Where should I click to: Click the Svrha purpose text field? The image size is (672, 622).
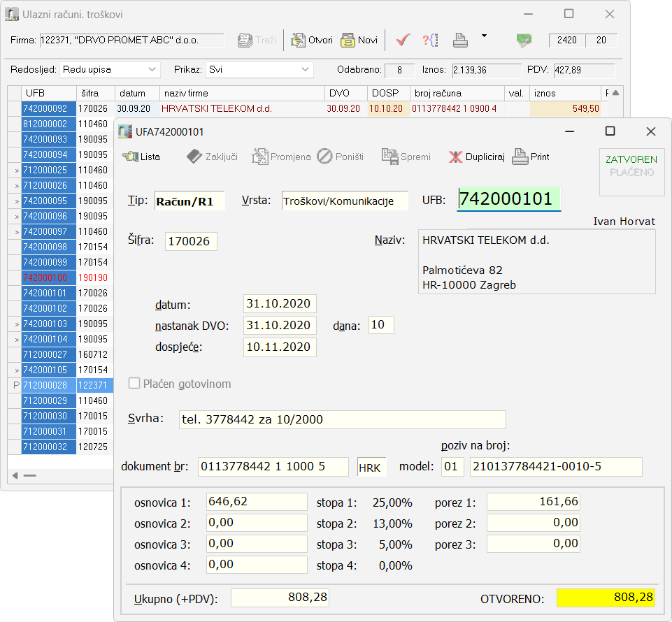click(x=342, y=419)
